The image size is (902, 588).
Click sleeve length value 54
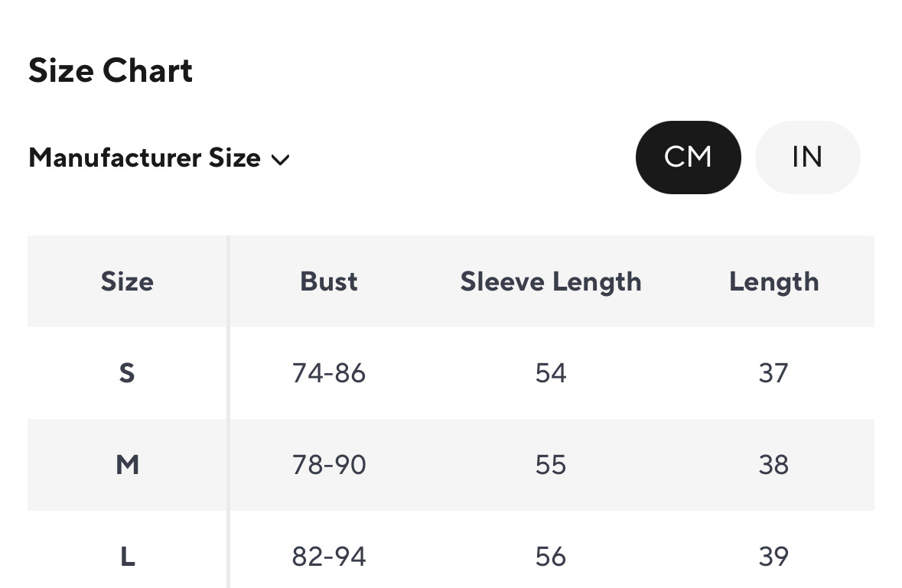(551, 373)
